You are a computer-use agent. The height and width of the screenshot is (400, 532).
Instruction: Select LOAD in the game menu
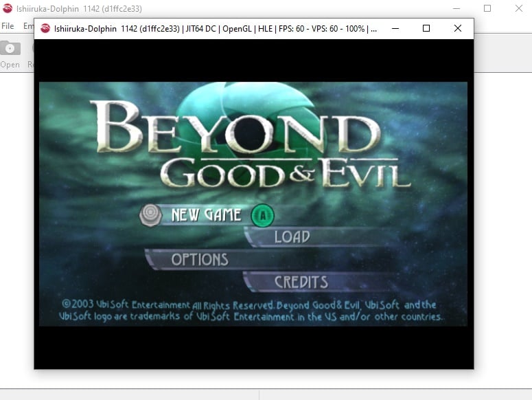[292, 237]
